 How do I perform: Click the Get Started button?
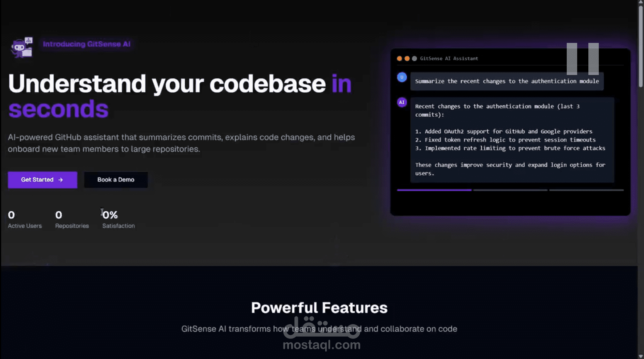pos(42,180)
